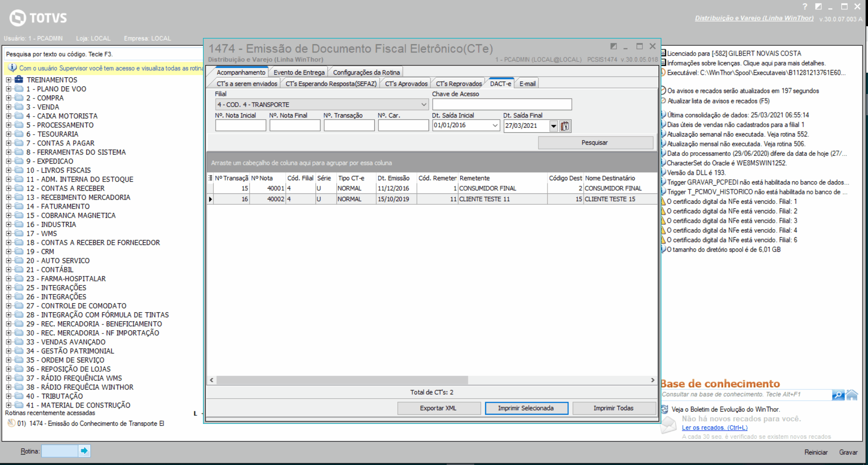This screenshot has width=868, height=465.
Task: Open Ler os recados (Ctrl+L) link
Action: (x=715, y=427)
